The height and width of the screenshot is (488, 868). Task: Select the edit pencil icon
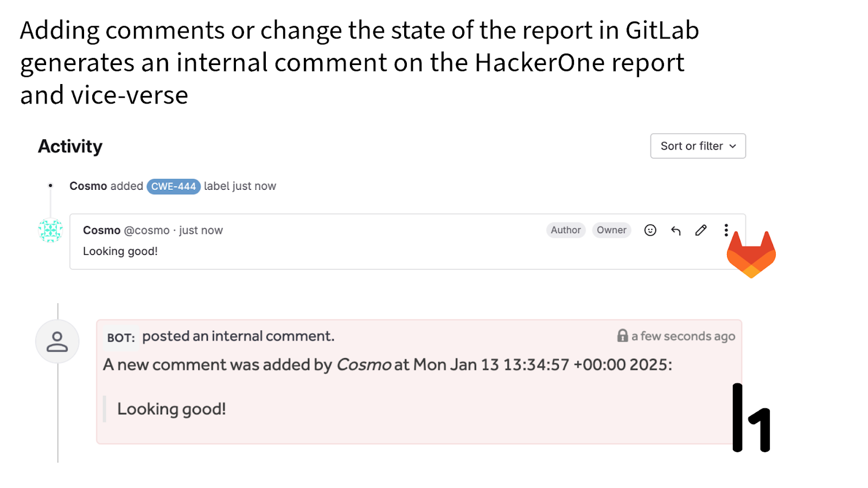point(701,230)
